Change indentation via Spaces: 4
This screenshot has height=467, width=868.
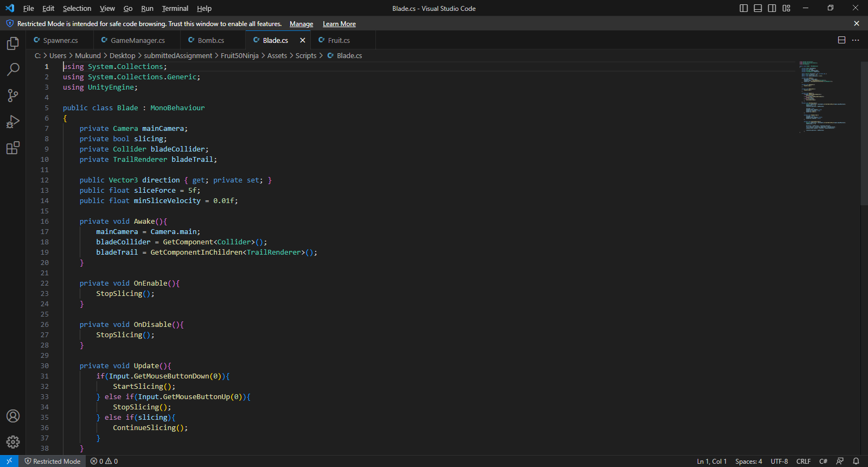point(749,461)
